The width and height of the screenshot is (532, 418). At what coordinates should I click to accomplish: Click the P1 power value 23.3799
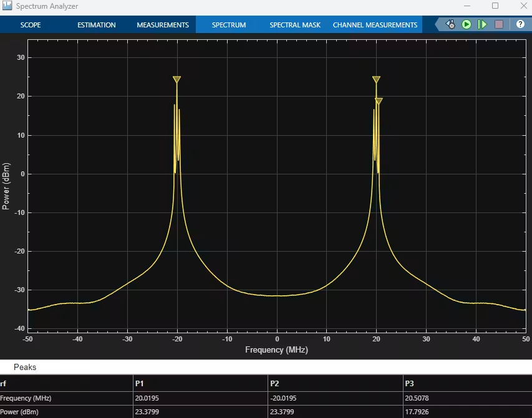(x=147, y=412)
